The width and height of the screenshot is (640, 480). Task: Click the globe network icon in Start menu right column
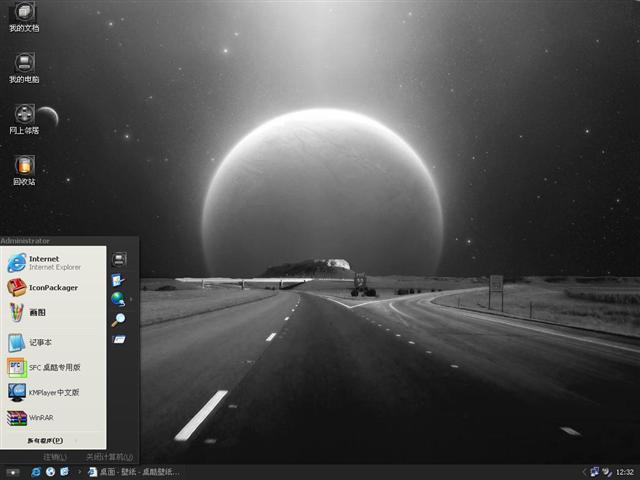click(118, 299)
